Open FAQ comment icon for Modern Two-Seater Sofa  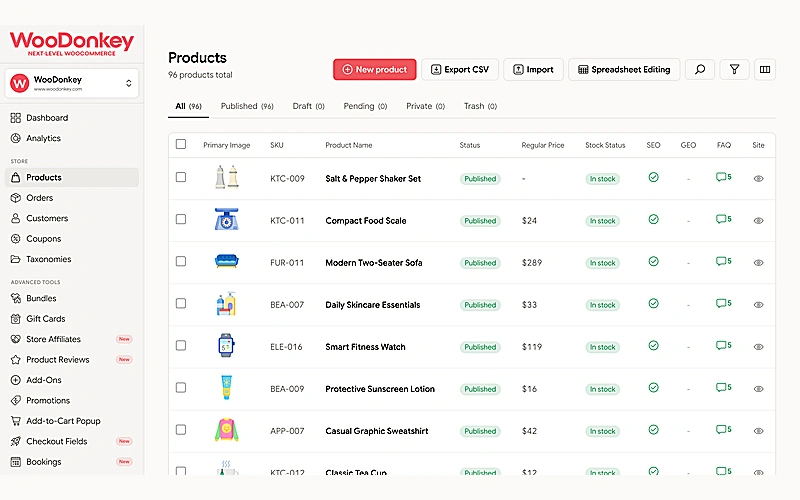pos(723,261)
